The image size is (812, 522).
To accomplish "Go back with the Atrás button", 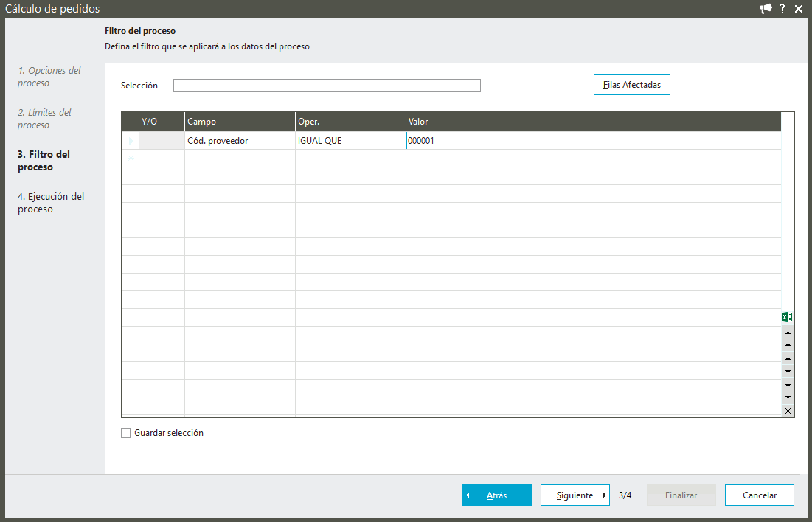I will (496, 495).
